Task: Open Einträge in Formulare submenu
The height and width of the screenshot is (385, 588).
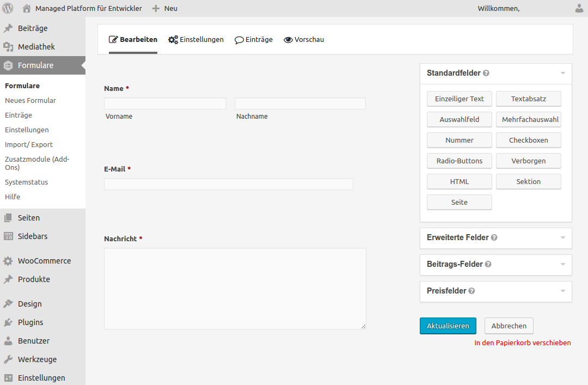Action: [x=19, y=115]
